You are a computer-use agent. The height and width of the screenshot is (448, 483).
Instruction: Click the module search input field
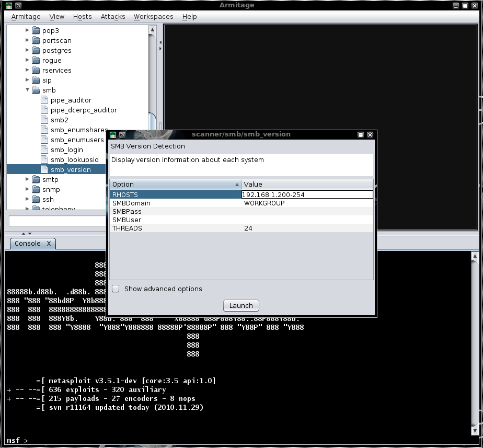(57, 221)
